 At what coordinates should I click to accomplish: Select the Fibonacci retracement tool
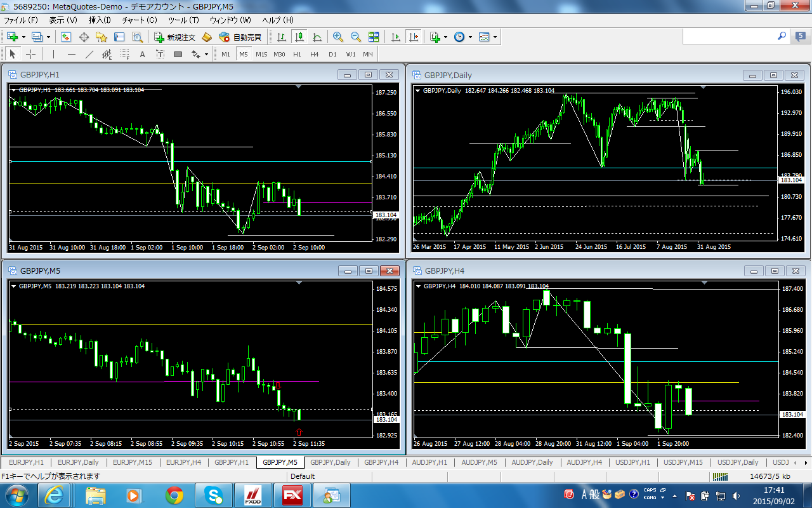[x=125, y=55]
